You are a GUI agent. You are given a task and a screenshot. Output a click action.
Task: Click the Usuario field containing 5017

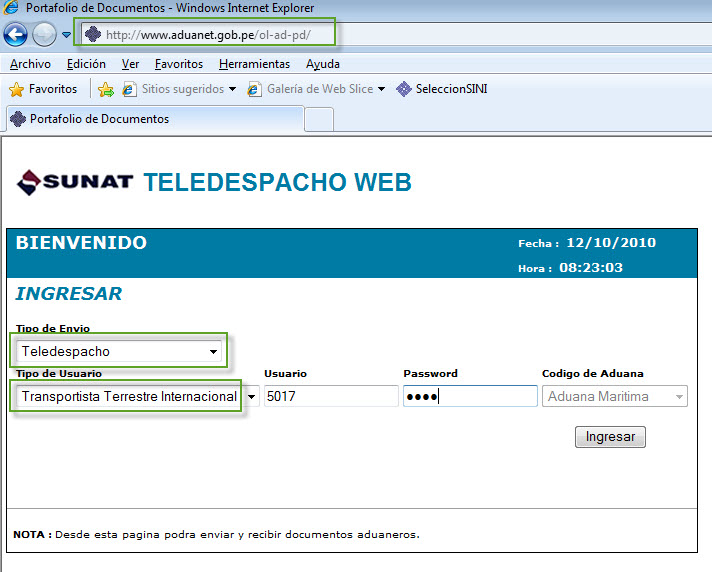click(331, 396)
